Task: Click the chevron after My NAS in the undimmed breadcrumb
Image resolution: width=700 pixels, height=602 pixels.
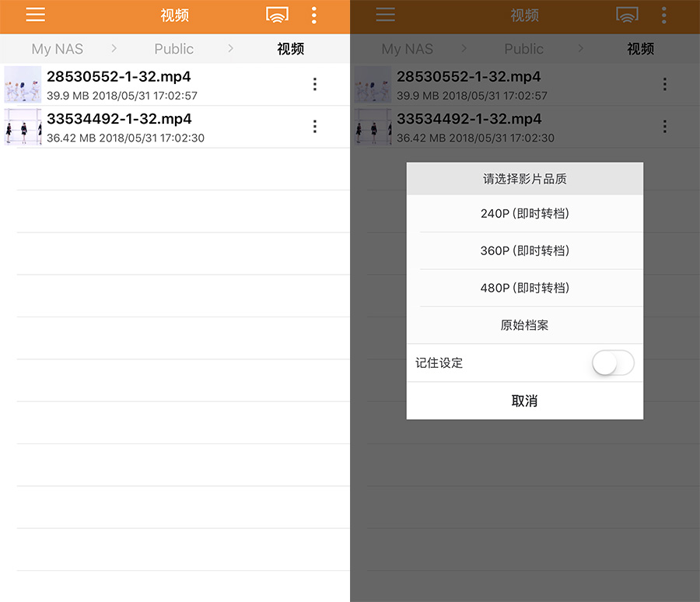Action: 114,48
